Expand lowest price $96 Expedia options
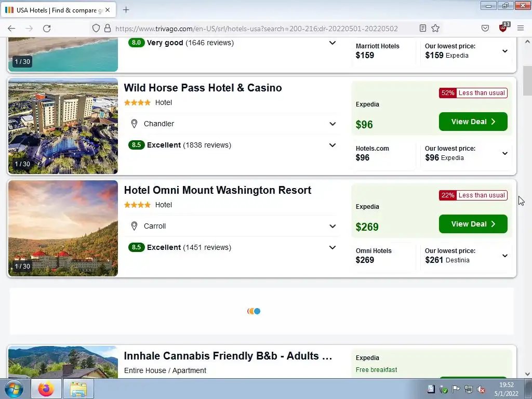Viewport: 532px width, 399px height. click(x=505, y=153)
